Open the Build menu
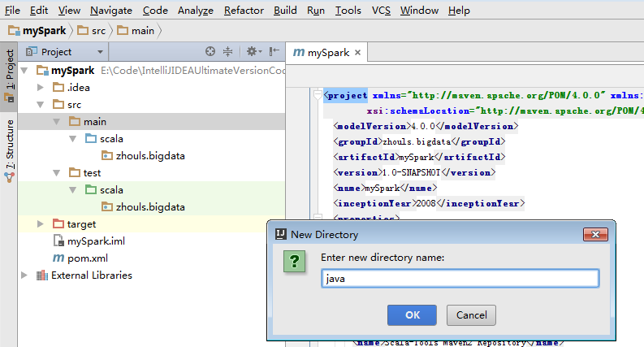The image size is (644, 347). pos(285,11)
